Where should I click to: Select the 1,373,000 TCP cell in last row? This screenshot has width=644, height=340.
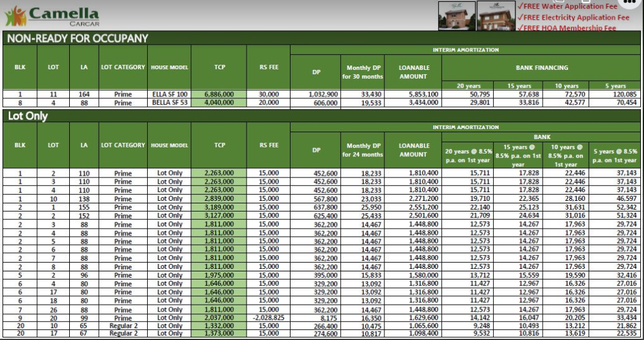219,334
